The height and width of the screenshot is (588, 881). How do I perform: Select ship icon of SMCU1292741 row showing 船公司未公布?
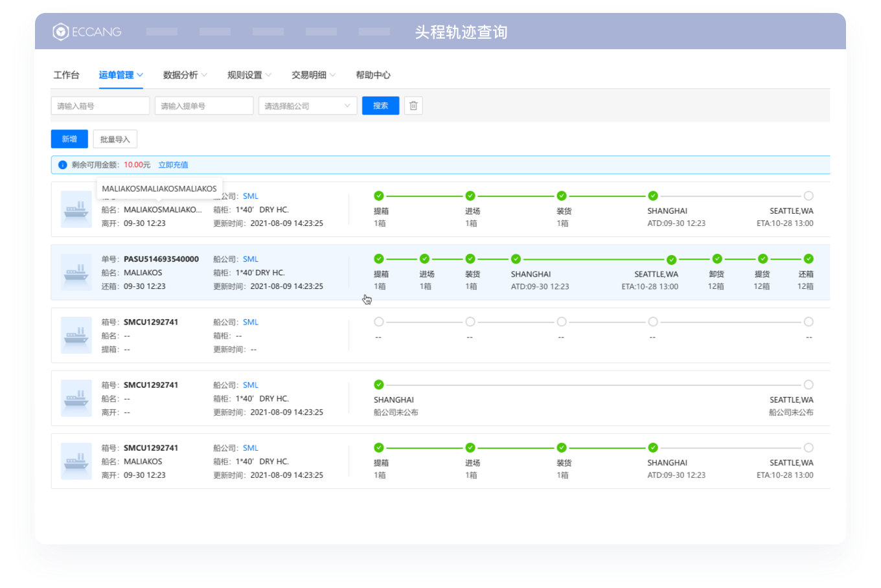[76, 398]
